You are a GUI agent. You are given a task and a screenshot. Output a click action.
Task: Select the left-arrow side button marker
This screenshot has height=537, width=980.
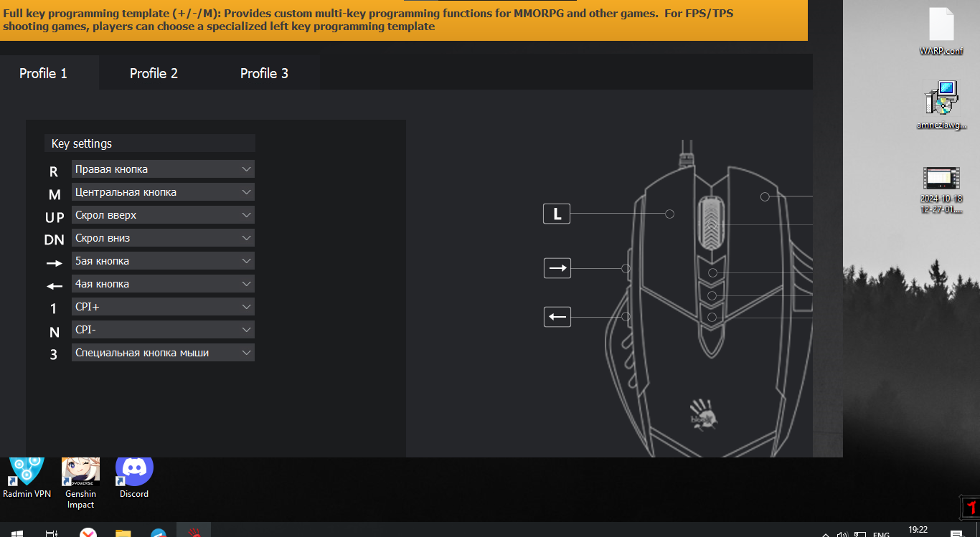[557, 316]
